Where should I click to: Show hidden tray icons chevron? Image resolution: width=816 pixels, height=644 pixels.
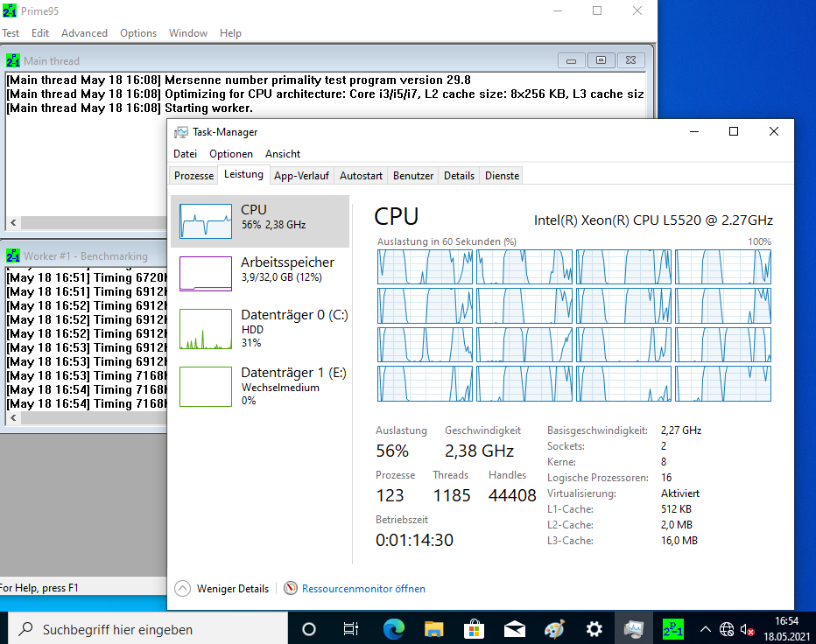point(705,629)
